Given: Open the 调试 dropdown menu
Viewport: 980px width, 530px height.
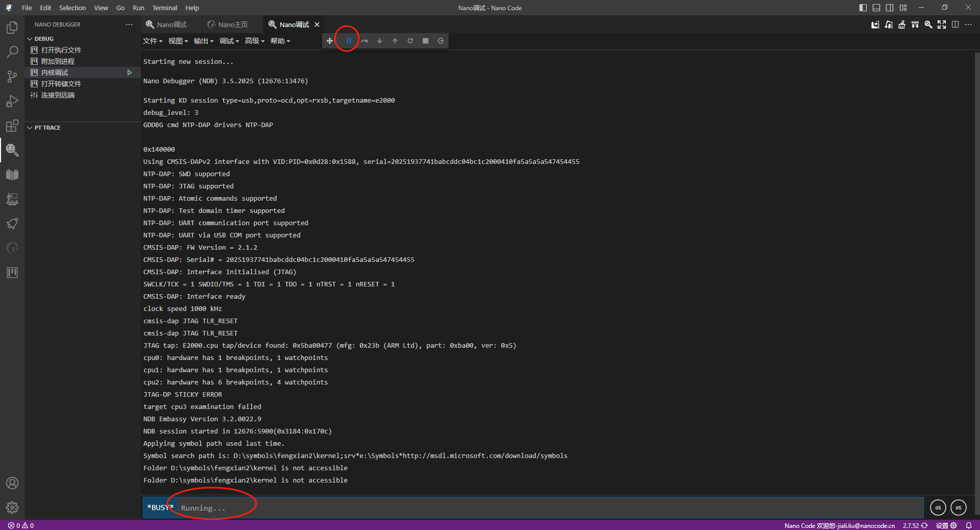Looking at the screenshot, I should 229,41.
